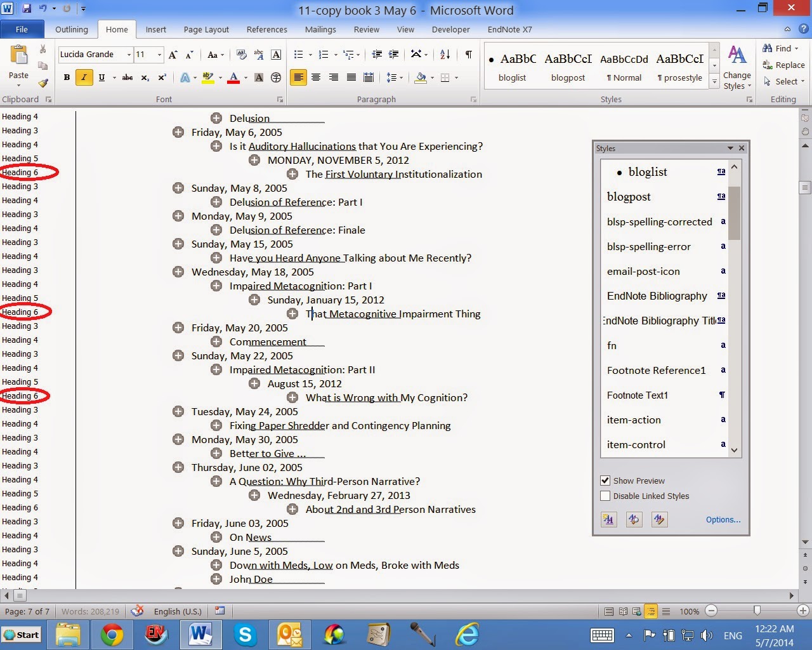812x650 pixels.
Task: Justify the paragraph text
Action: coord(351,77)
